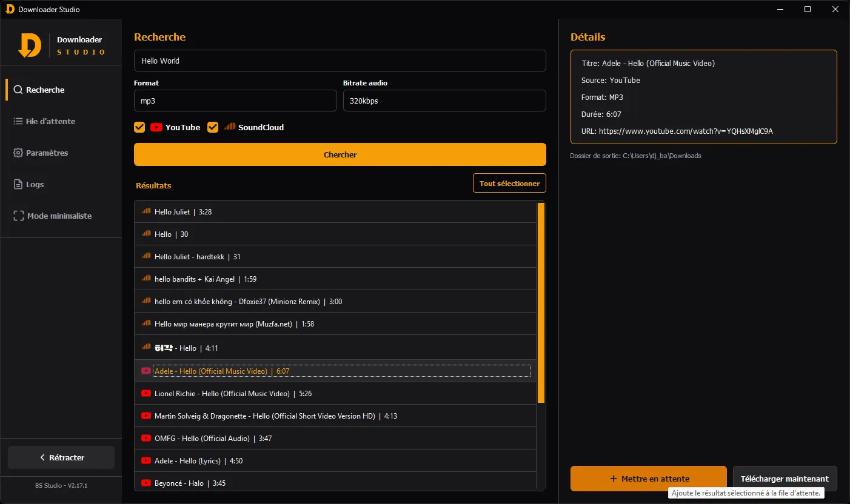Select result 'Lionel Richie - Hello (Official Music Video)'

[335, 393]
